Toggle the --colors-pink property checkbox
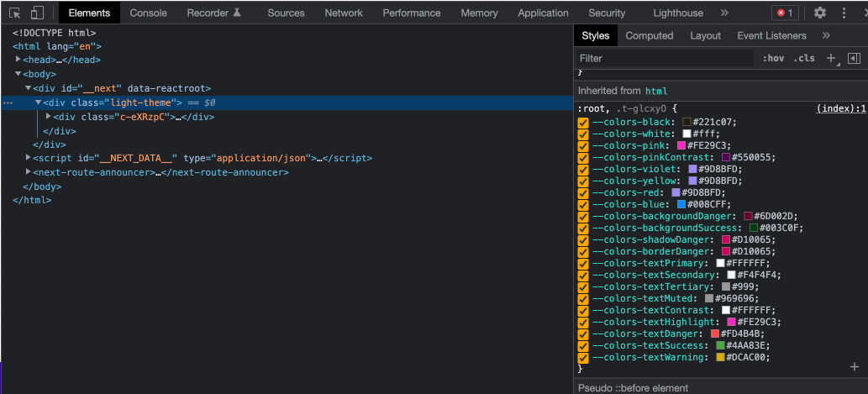868x394 pixels. pyautogui.click(x=583, y=146)
